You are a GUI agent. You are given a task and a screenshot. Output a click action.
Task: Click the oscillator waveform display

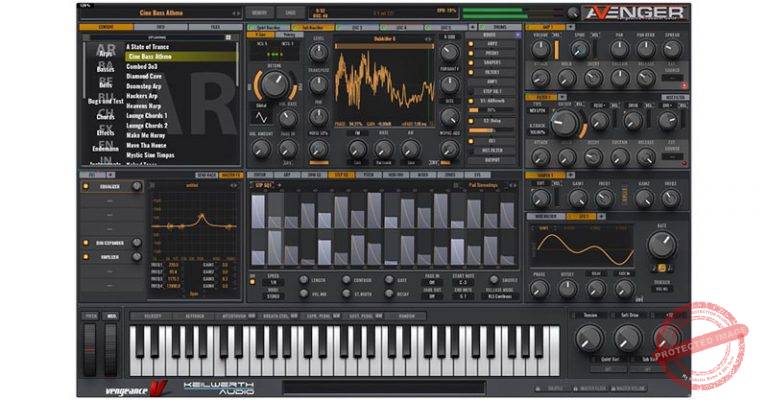pyautogui.click(x=384, y=83)
